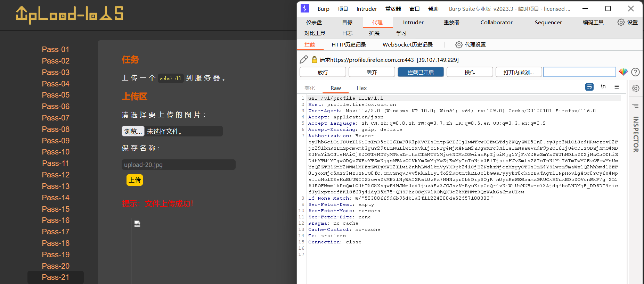Click the padlock icon before the request URL
Screen dimensions: 644x284
pos(314,60)
